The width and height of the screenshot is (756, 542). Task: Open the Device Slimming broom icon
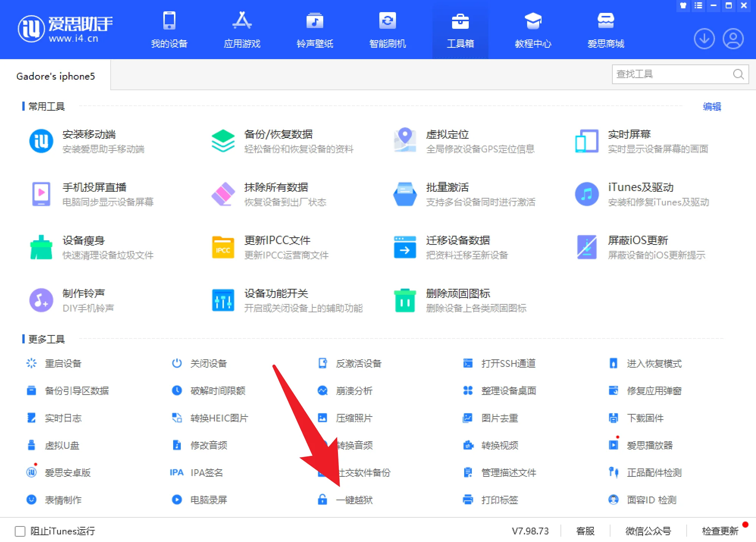click(41, 247)
